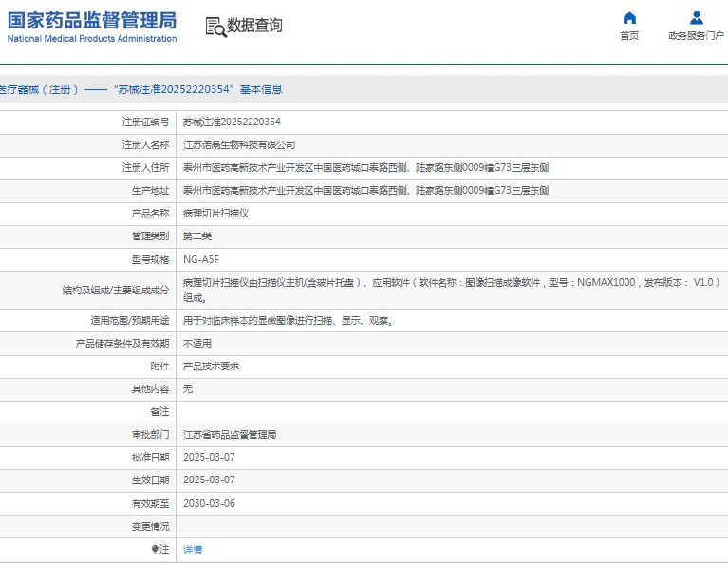Click management class value 第二类
Screen dimensions: 728x565
click(196, 236)
